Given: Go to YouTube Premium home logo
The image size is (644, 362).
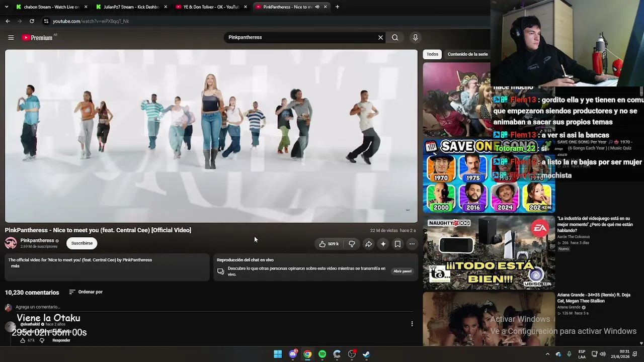Looking at the screenshot, I should pyautogui.click(x=38, y=38).
